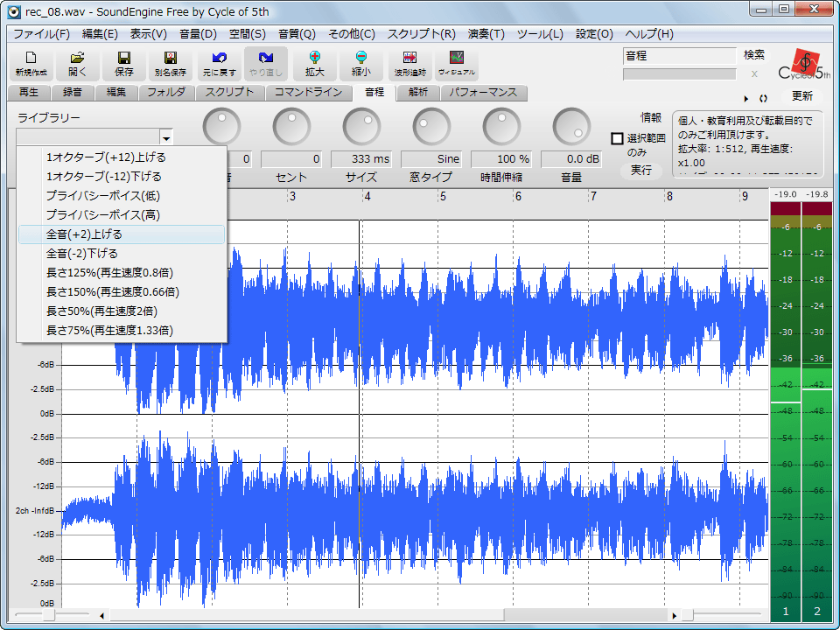Click the loop icon beside 更新

[763, 99]
